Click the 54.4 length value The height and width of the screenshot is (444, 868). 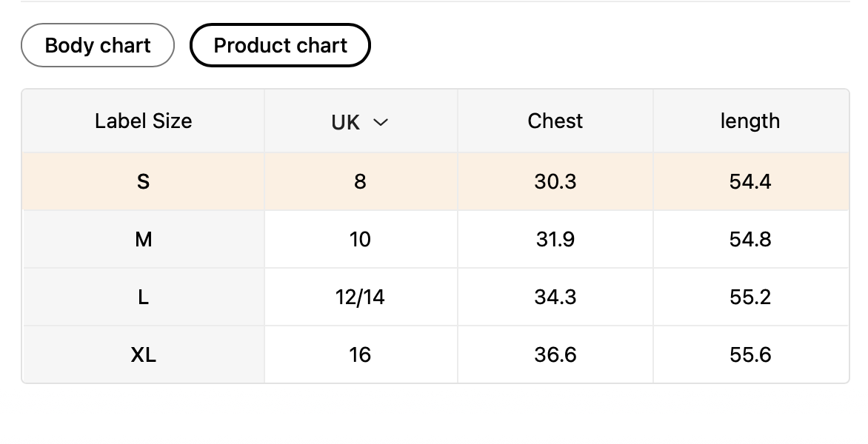[x=750, y=182]
